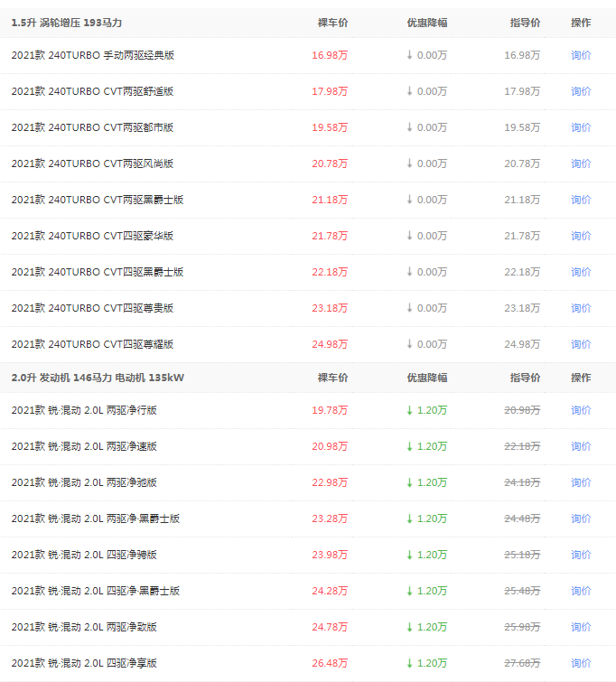Open the 240TURBO CVT四驱尊贵版 model link
The height and width of the screenshot is (682, 616).
[x=92, y=308]
